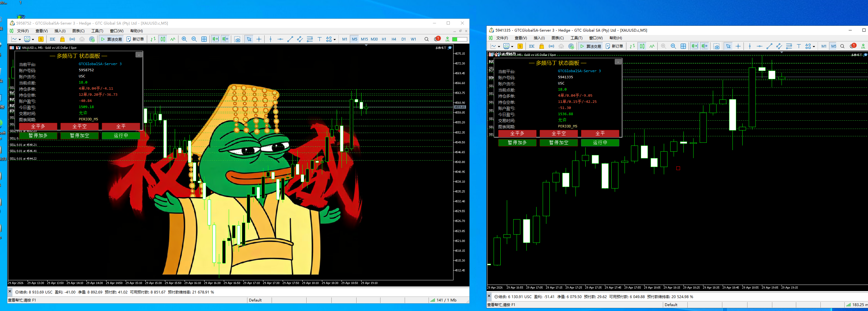Screen dimensions: 868x311
Task: Click the dollar trading icon in the left window
Action: [x=41, y=39]
